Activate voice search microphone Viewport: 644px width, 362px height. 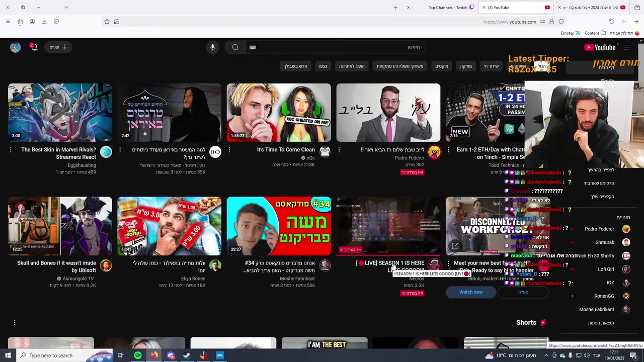(212, 47)
